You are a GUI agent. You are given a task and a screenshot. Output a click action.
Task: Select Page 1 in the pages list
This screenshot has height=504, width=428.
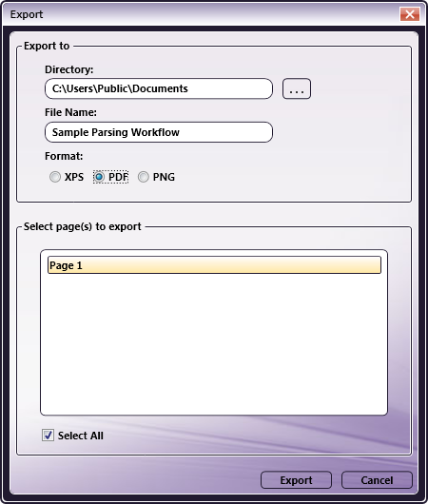coord(214,265)
